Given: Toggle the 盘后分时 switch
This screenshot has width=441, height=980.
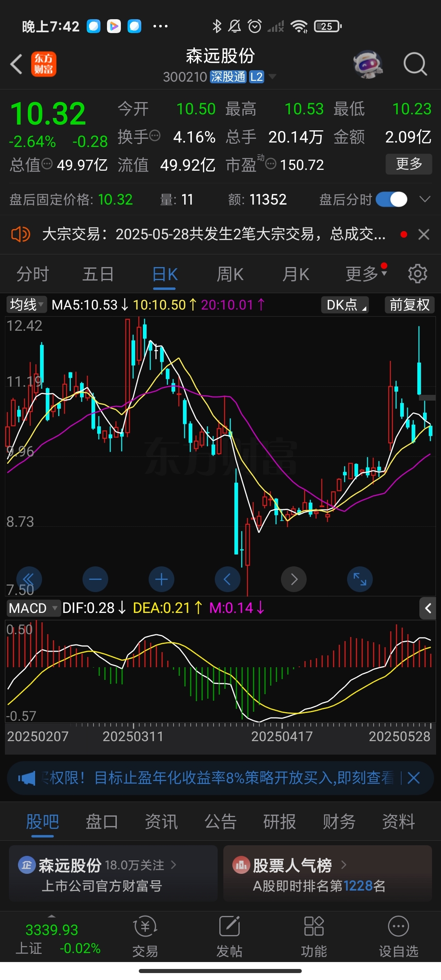Looking at the screenshot, I should point(391,199).
